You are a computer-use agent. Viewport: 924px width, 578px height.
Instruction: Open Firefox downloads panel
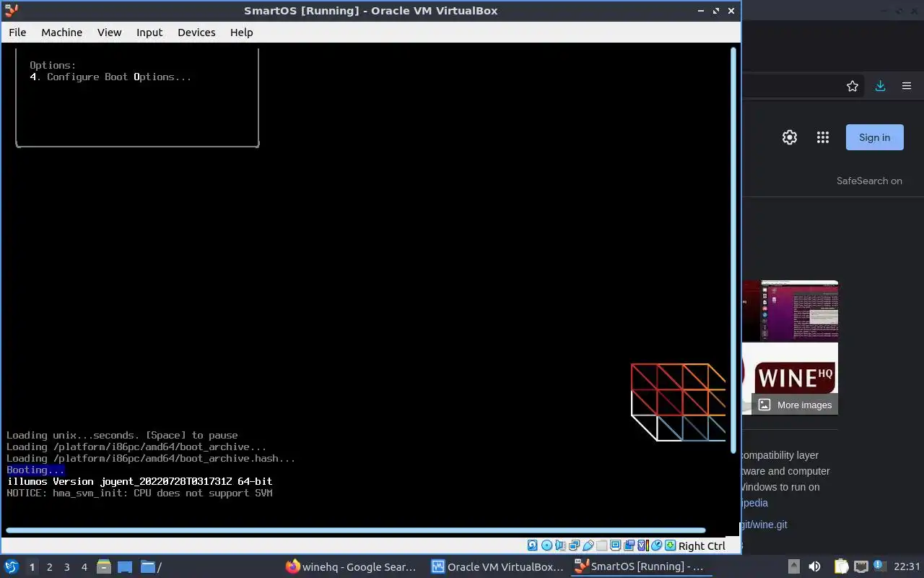[880, 86]
